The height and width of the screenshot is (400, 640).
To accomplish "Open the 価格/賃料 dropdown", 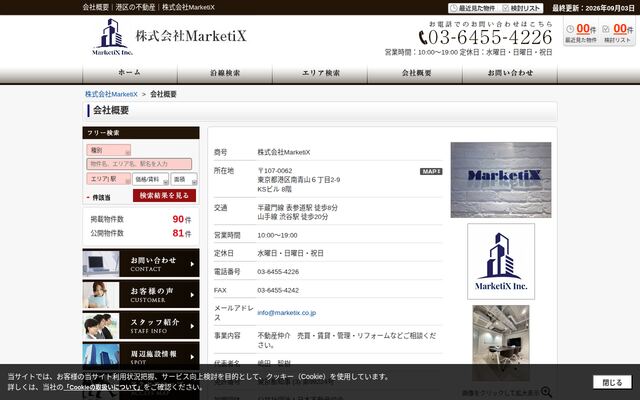I will [150, 179].
